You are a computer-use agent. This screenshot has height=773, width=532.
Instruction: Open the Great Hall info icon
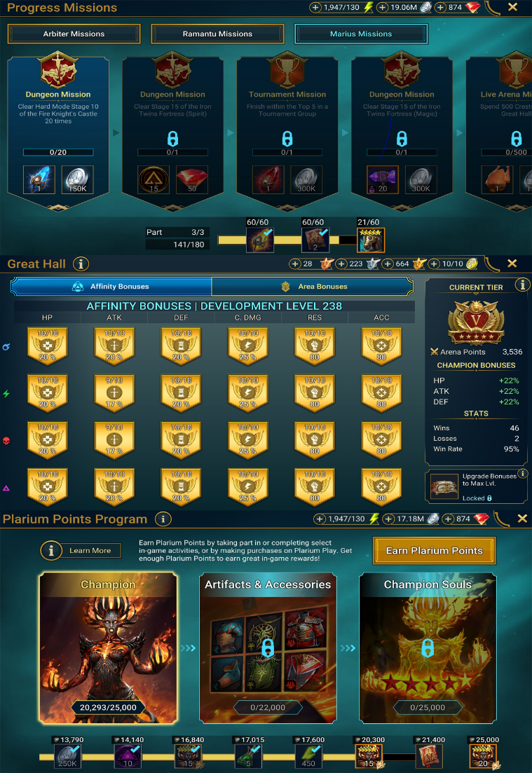point(81,264)
